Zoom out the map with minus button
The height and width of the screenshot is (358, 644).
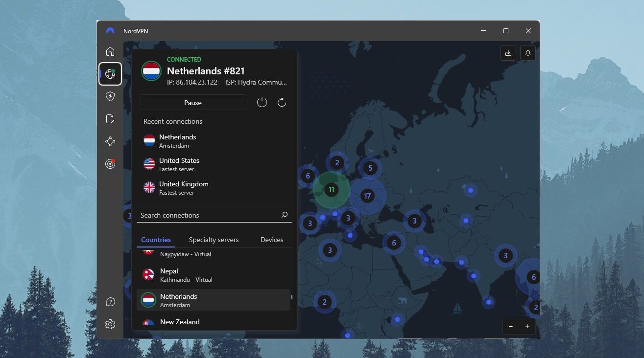coord(511,326)
